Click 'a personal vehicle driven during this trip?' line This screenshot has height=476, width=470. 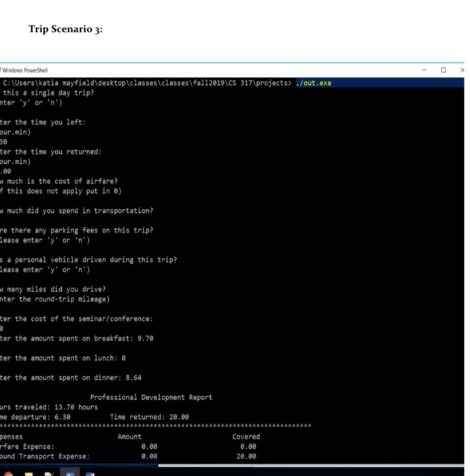click(92, 260)
